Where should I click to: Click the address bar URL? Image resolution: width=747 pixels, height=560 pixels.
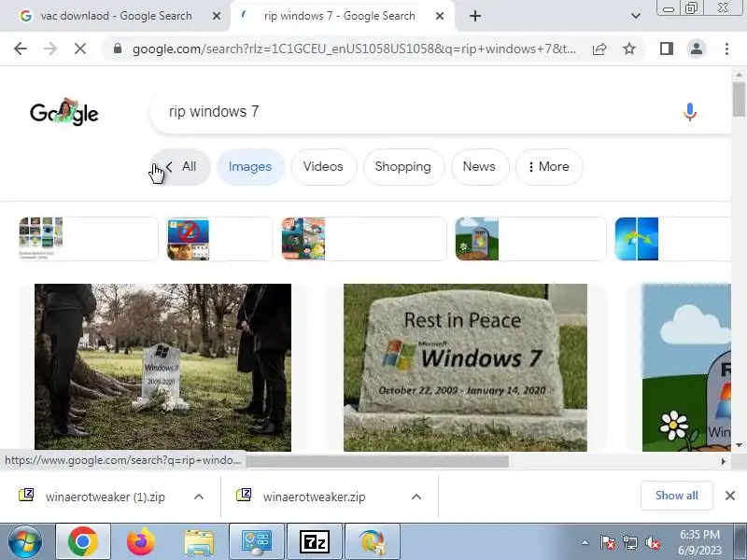pyautogui.click(x=354, y=49)
